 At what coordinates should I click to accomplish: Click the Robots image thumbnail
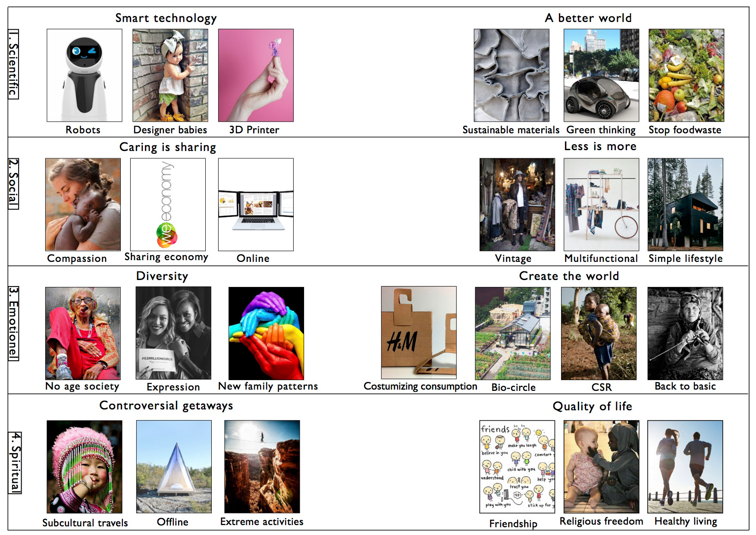click(85, 76)
